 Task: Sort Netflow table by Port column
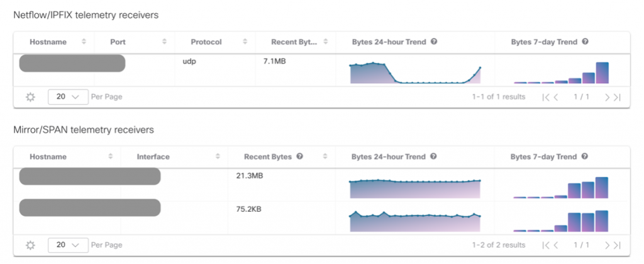click(164, 42)
